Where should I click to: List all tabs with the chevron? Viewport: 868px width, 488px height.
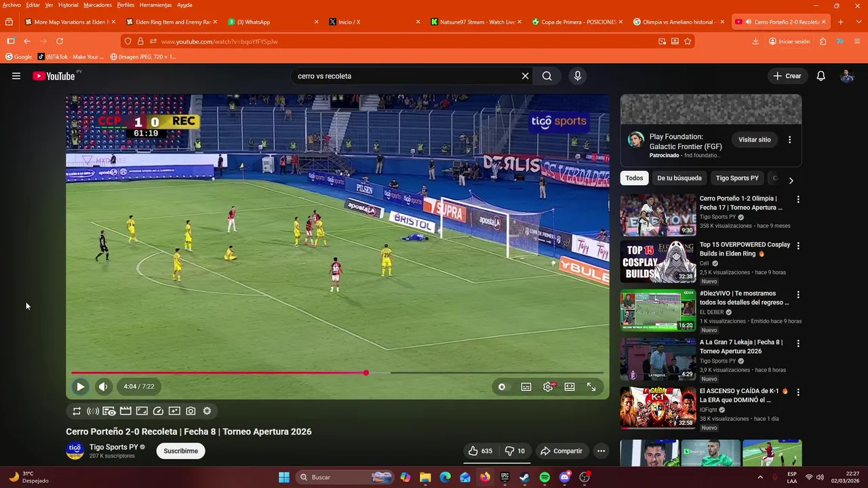pyautogui.click(x=857, y=22)
